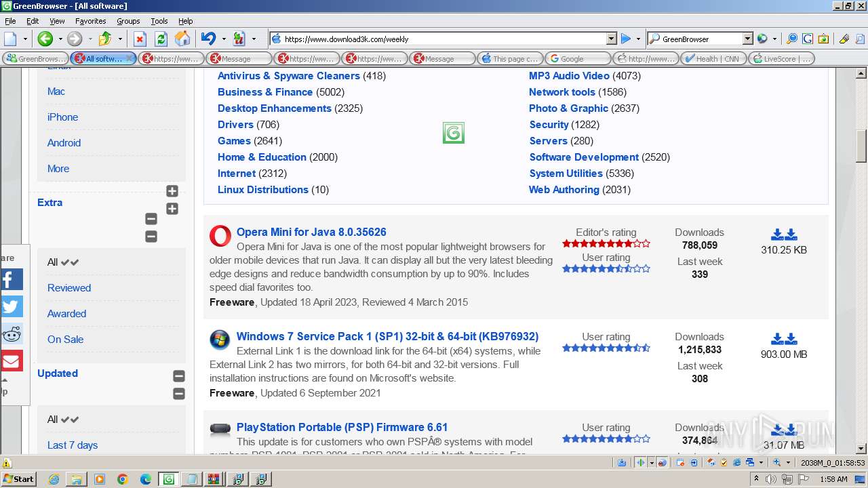This screenshot has height=488, width=868.
Task: Click download icon for Windows 7 Service Pack 1
Action: coord(784,339)
